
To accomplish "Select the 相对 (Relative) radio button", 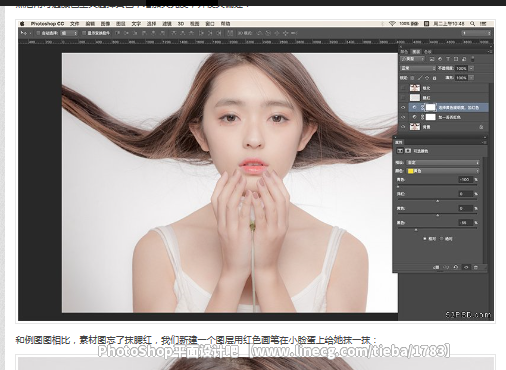I will [425, 239].
